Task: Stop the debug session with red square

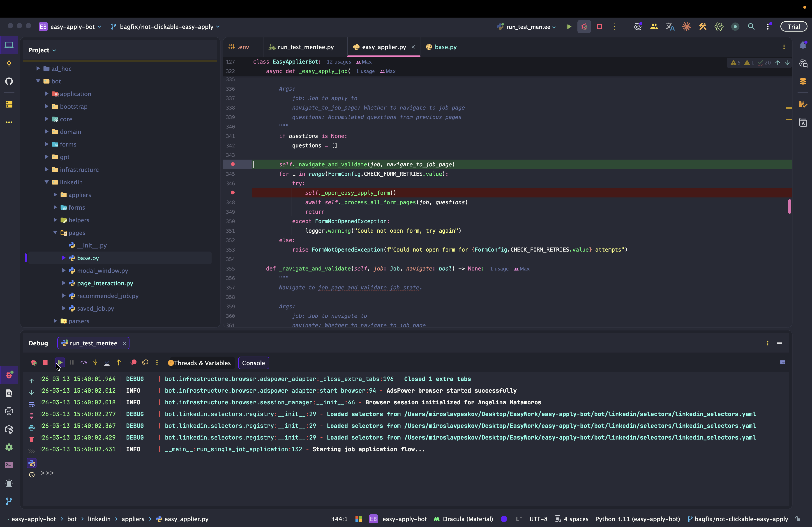Action: click(45, 362)
